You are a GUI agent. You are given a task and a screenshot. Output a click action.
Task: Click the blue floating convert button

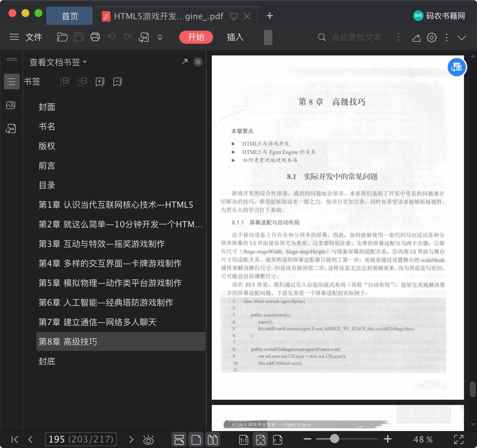(457, 67)
